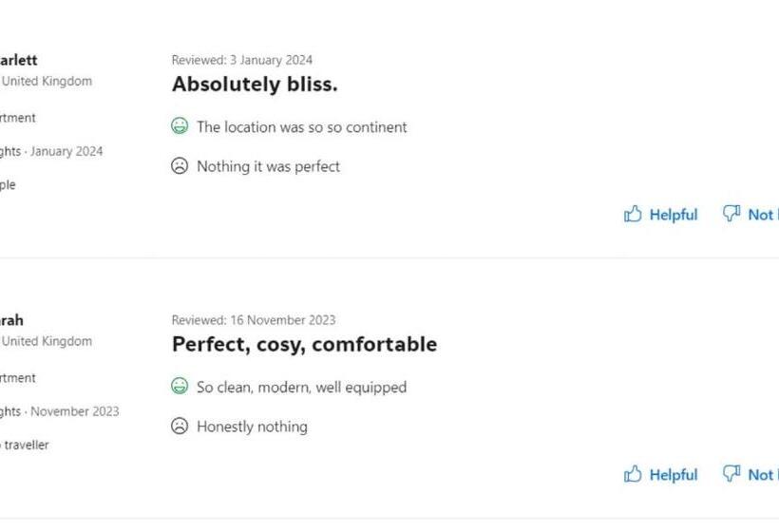779x532 pixels.
Task: Click the 'Reviewed: 16 November 2023' date
Action: [x=253, y=320]
